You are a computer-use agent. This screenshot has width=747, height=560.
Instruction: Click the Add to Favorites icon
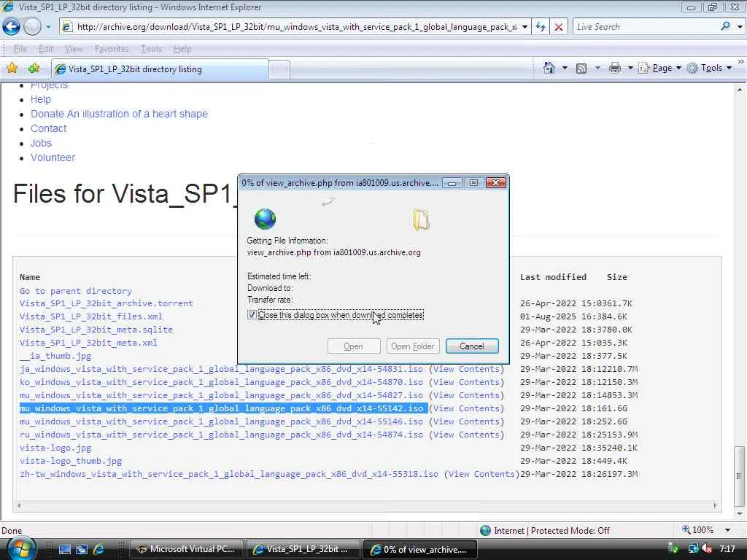34,68
